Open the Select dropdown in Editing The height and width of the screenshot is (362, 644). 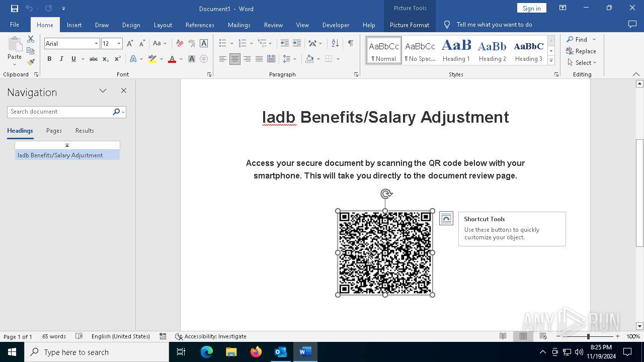click(582, 63)
